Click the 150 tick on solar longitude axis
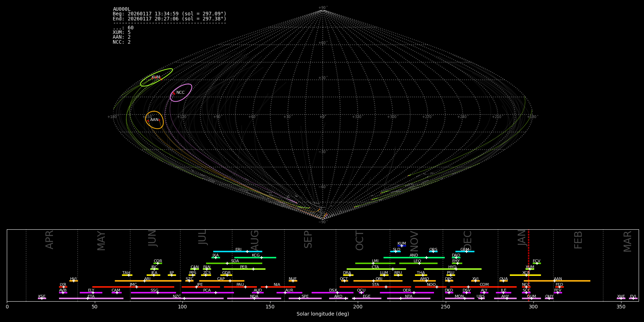Screen dimensions: 644x322 [270, 307]
